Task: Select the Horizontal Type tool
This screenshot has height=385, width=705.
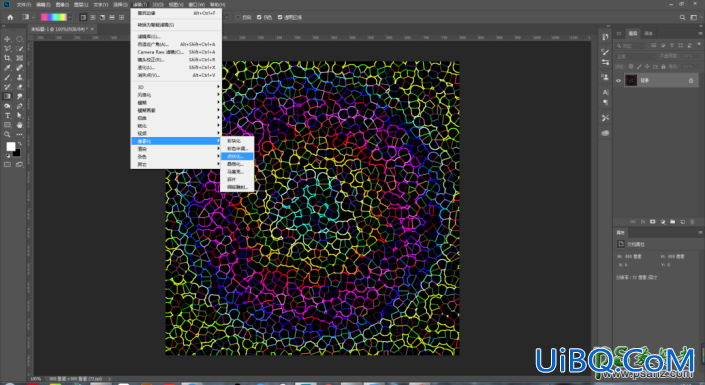Action: tap(7, 116)
